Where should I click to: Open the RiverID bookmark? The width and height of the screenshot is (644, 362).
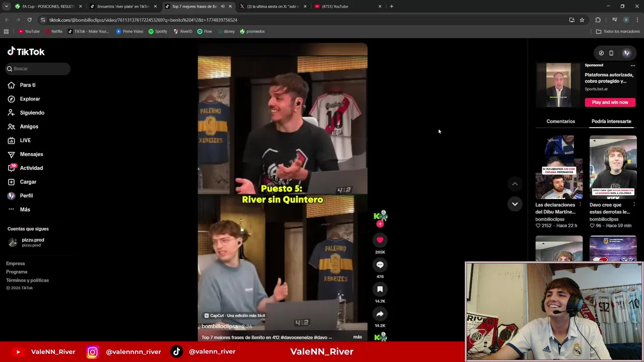pos(183,31)
